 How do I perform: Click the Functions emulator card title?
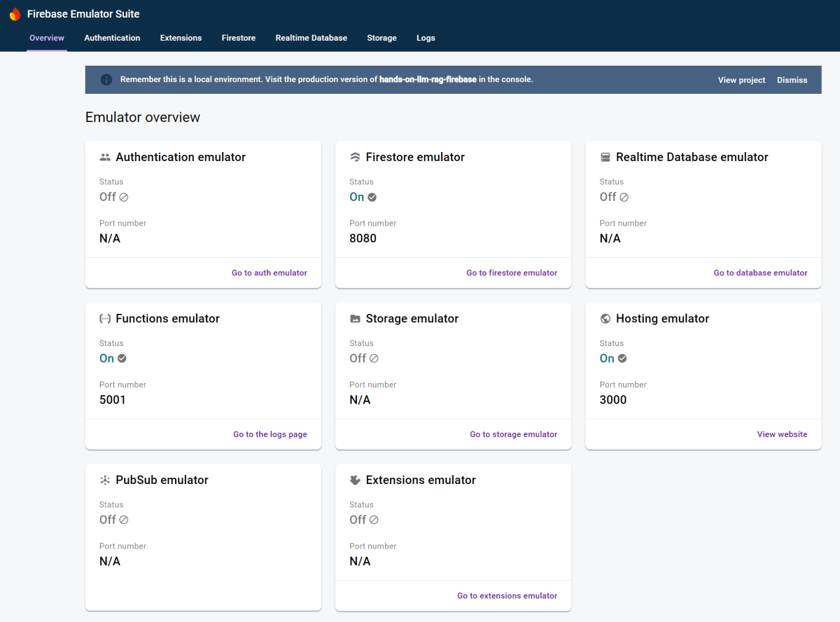[x=167, y=319]
